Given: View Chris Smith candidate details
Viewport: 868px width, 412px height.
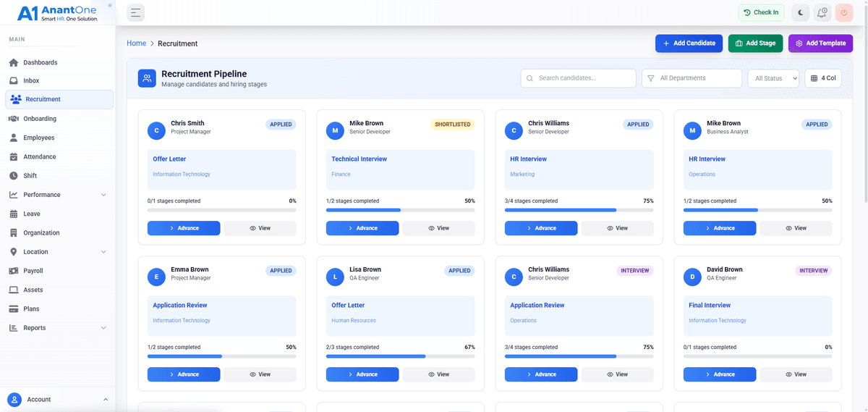Looking at the screenshot, I should pyautogui.click(x=260, y=228).
